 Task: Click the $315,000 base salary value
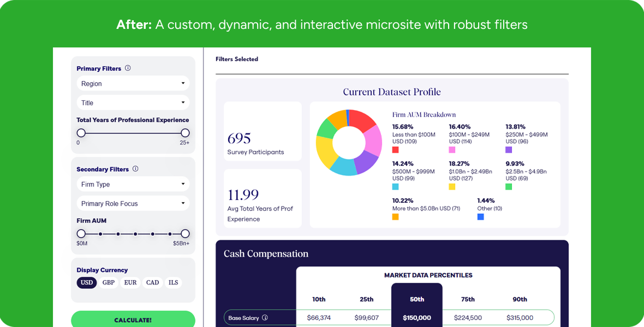520,318
